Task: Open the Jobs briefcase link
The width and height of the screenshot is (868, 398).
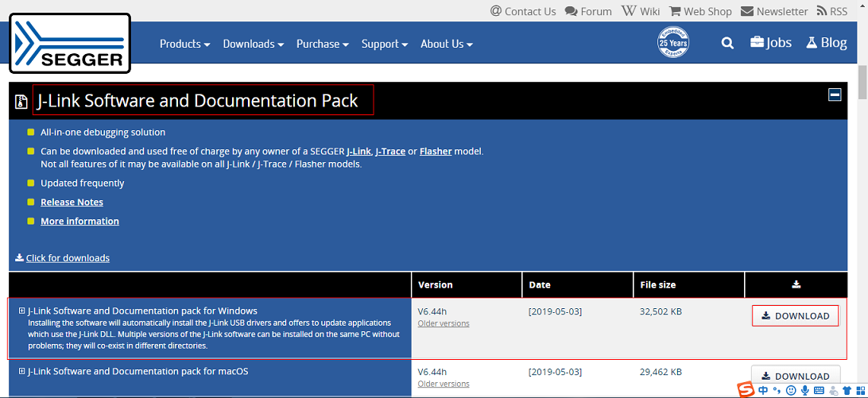Action: [x=770, y=43]
